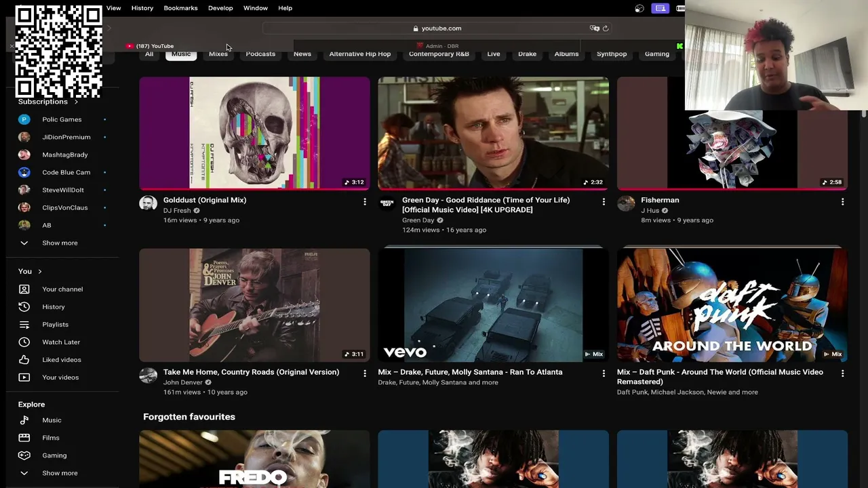The width and height of the screenshot is (868, 488).
Task: Open the View menu in menu bar
Action: (114, 8)
